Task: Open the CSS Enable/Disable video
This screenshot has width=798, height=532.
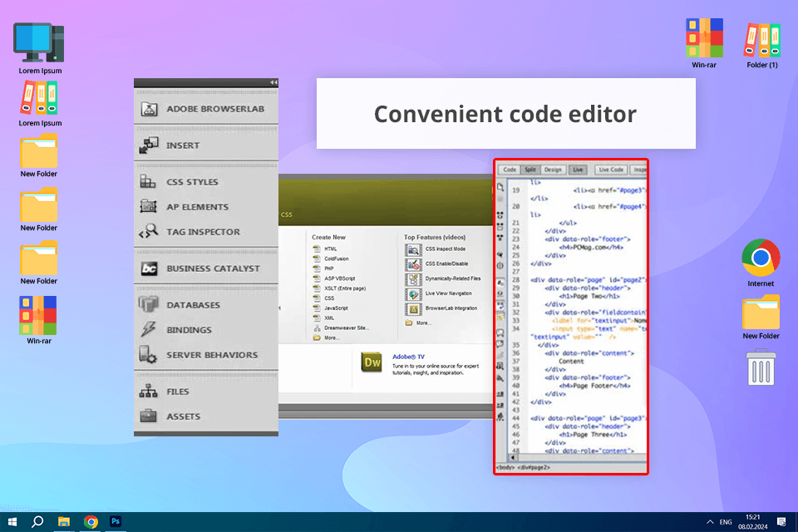Action: tap(436, 264)
